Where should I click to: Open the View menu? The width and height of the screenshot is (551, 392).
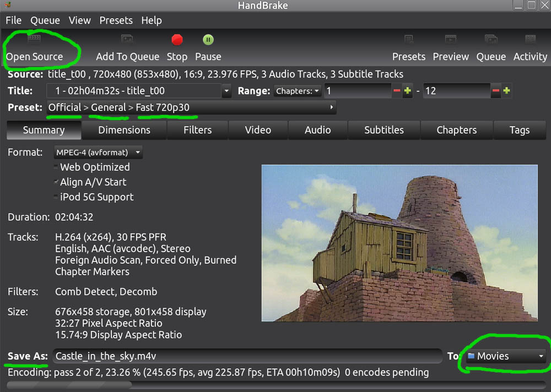pos(80,20)
